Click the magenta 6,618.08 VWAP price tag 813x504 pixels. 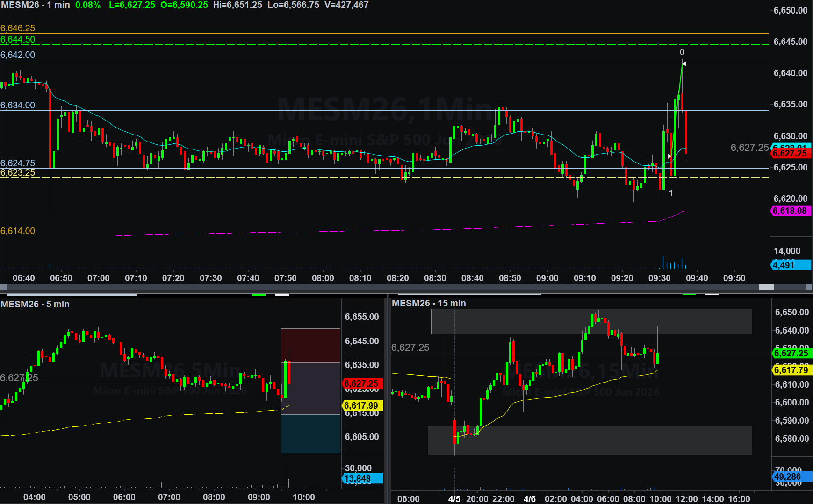pos(790,211)
